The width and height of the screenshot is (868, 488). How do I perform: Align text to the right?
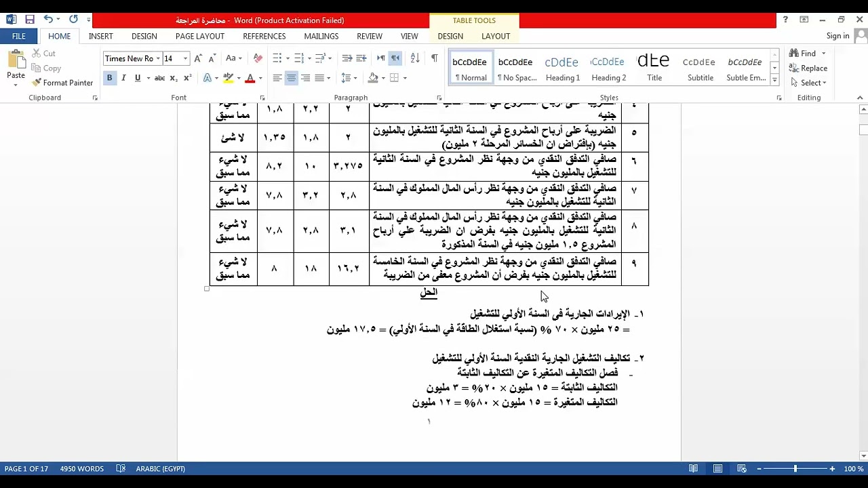click(x=306, y=78)
